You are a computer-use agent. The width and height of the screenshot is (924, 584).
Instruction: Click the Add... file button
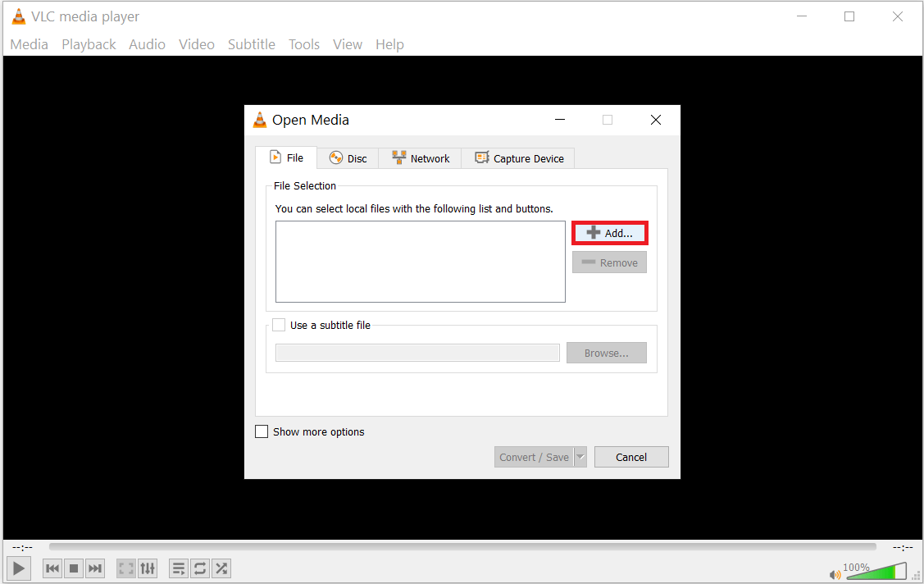tap(609, 233)
